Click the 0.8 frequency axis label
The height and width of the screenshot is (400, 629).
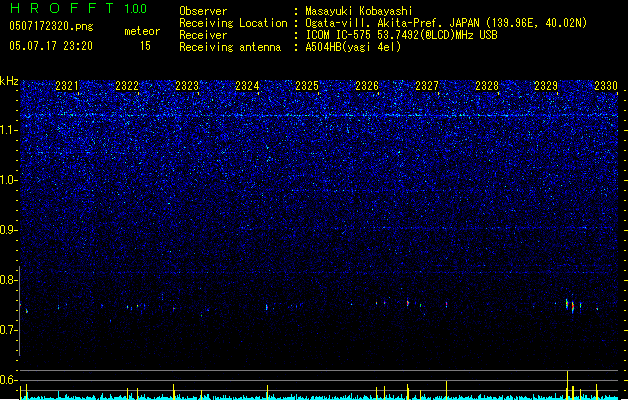pyautogui.click(x=8, y=280)
